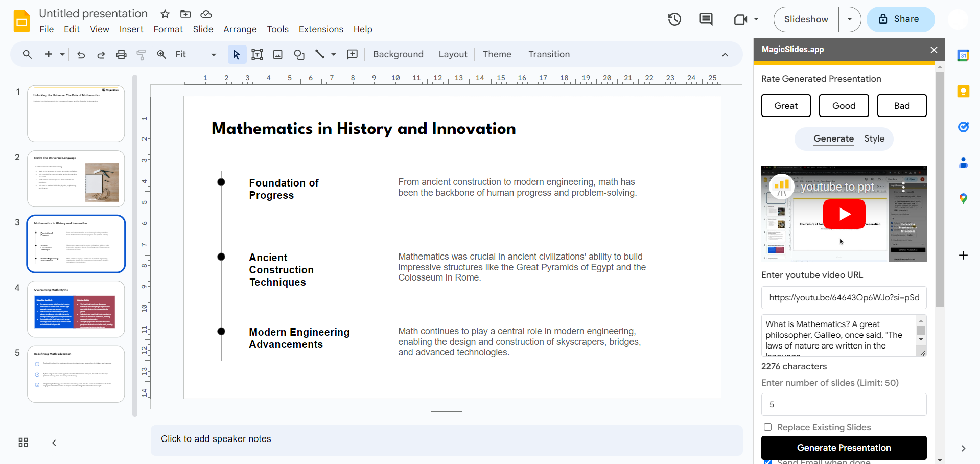Open version history clock icon
980x464 pixels.
674,19
